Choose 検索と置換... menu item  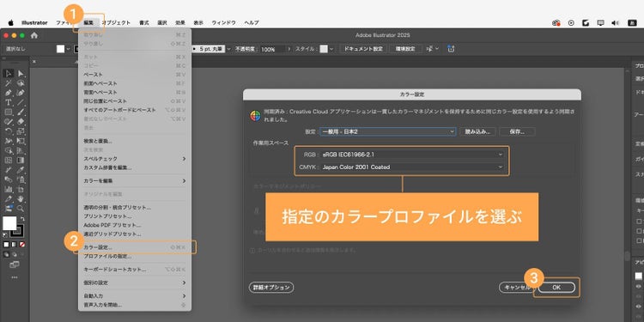click(134, 141)
